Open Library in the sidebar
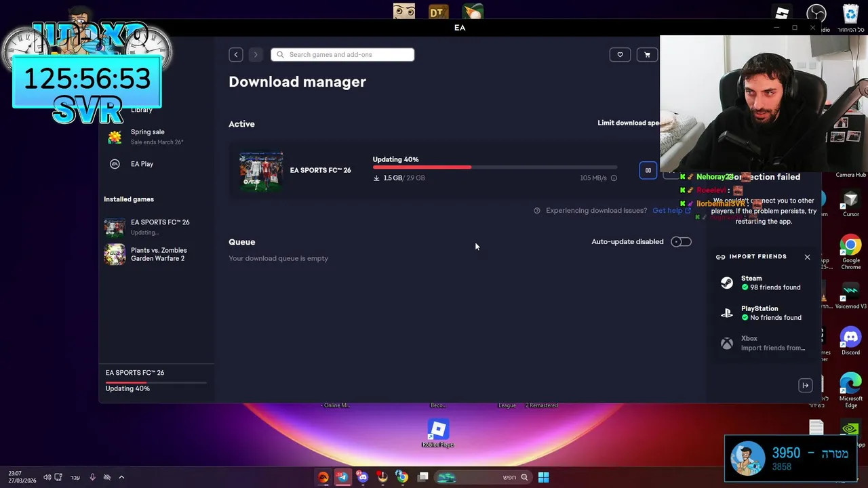Viewport: 868px width, 488px height. pos(141,110)
